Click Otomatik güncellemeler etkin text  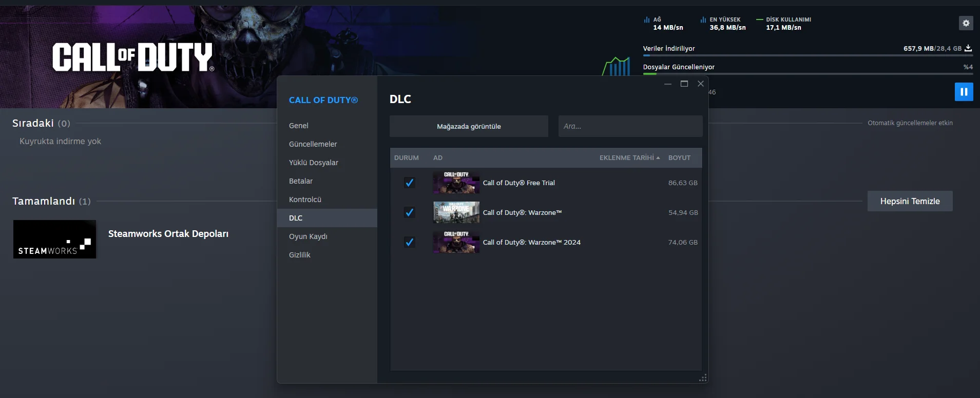coord(910,123)
